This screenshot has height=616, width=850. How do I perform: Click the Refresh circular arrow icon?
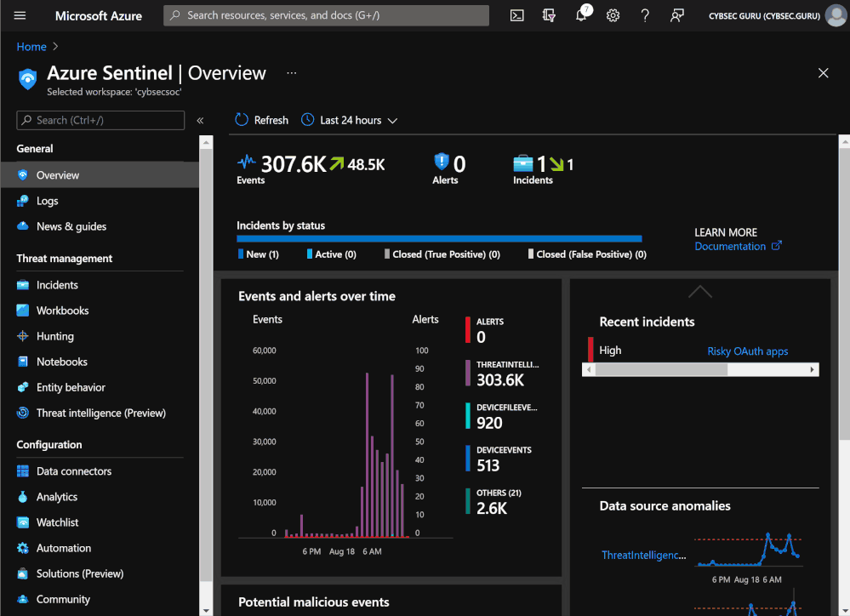point(242,120)
